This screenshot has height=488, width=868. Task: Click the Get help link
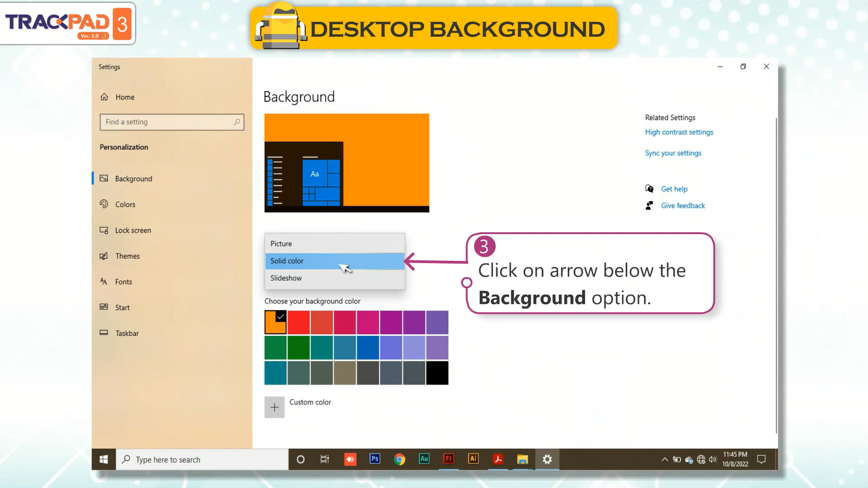coord(674,189)
